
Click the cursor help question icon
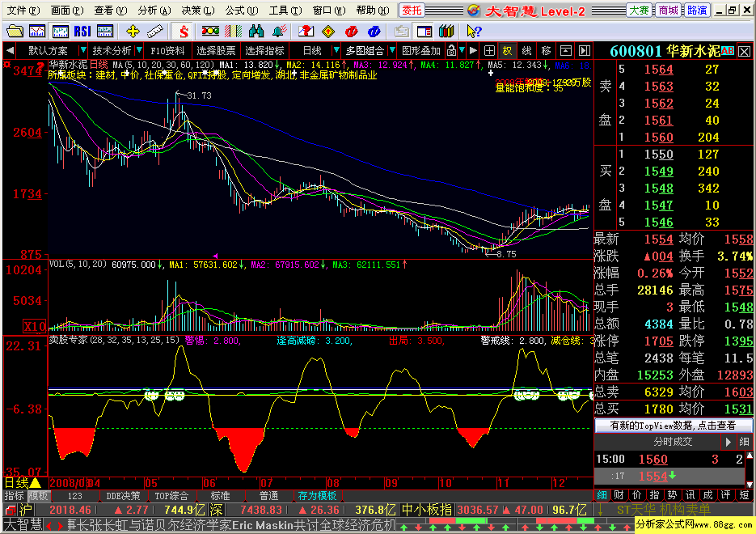[x=474, y=32]
